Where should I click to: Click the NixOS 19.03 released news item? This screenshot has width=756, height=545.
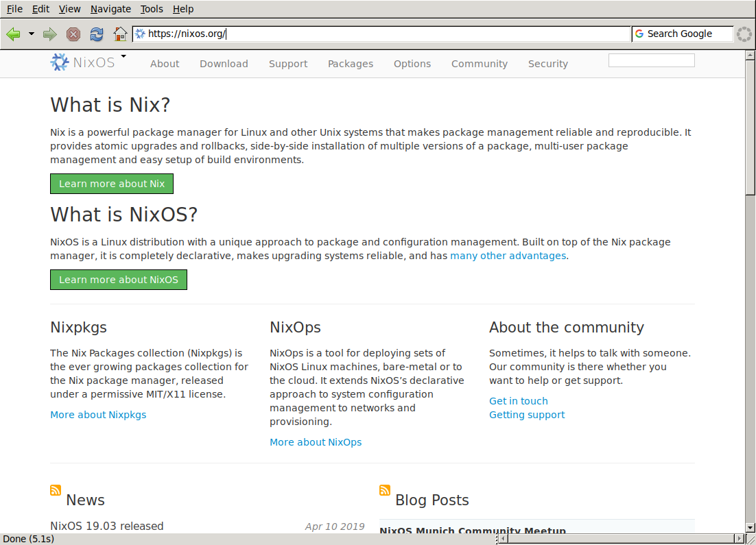click(x=107, y=526)
